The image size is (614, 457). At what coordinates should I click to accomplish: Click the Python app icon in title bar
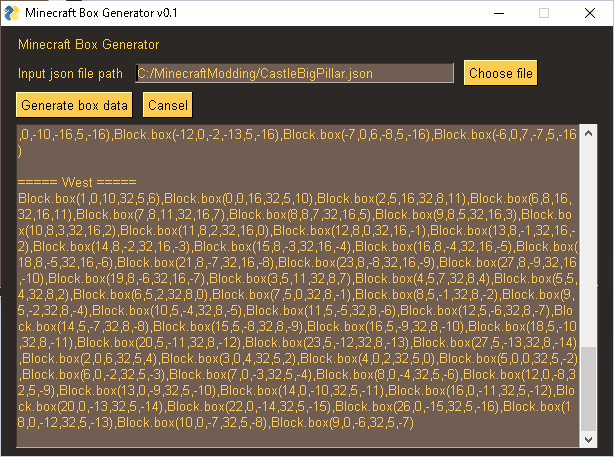pos(12,13)
